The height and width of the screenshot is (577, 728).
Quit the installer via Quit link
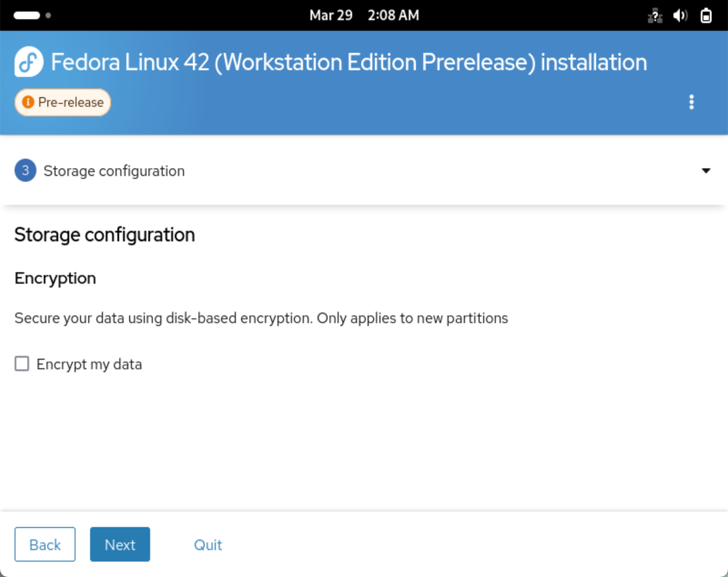208,545
